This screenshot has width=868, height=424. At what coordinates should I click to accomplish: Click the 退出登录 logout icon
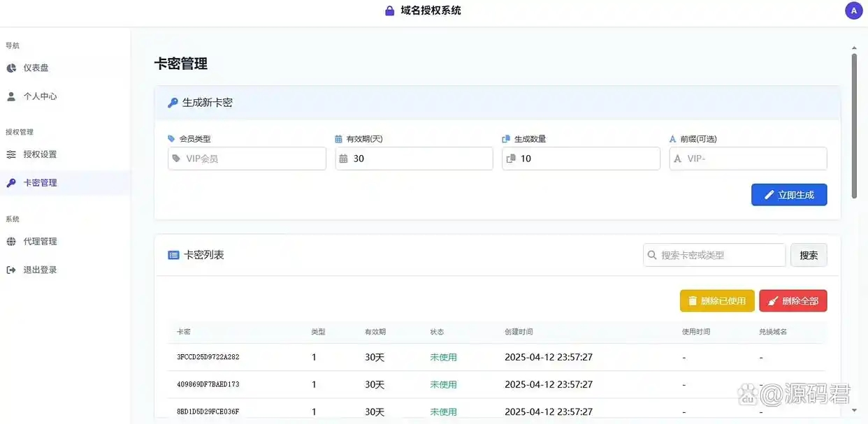(x=11, y=270)
